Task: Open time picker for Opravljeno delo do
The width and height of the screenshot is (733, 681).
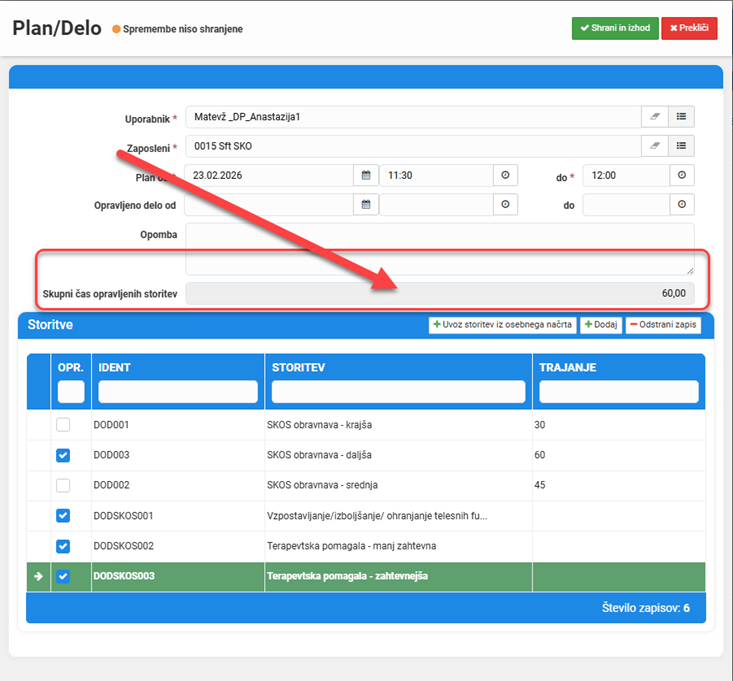Action: (682, 205)
